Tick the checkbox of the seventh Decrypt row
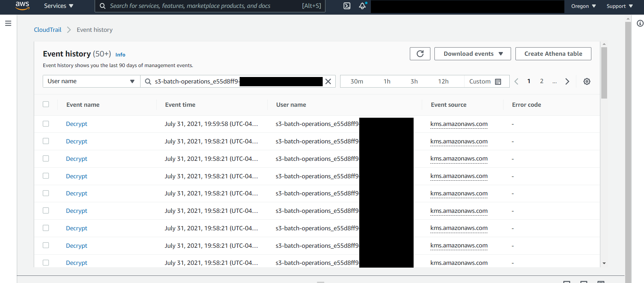Screen dimensions: 644x283 [x=46, y=228]
